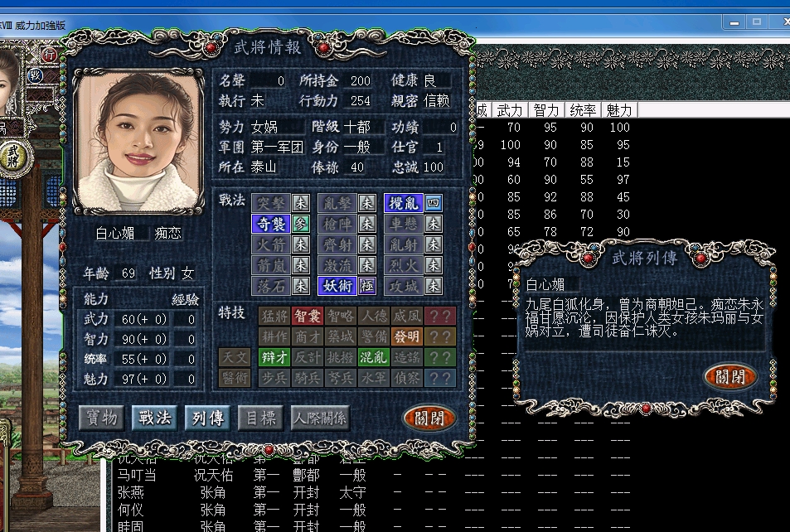790x532 pixels.
Task: Click the 發明 skill badge
Action: (406, 336)
